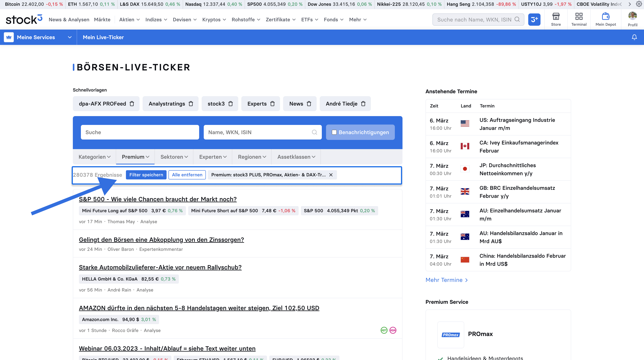
Task: Click the stock3 logo
Action: click(x=24, y=20)
